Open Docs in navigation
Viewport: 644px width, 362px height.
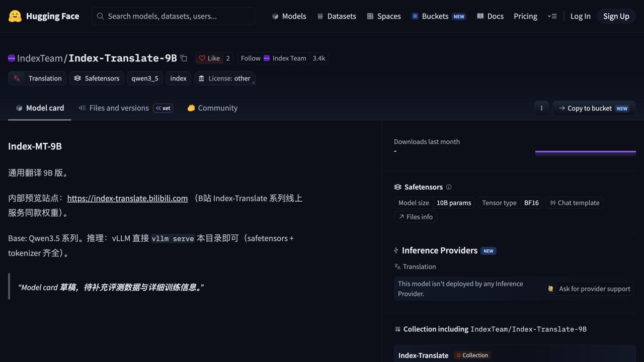pyautogui.click(x=490, y=16)
